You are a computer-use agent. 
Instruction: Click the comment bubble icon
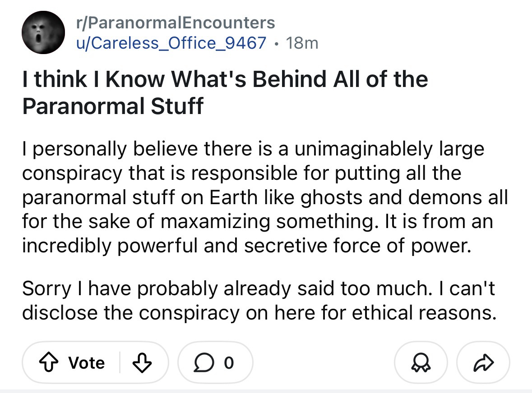pos(204,363)
